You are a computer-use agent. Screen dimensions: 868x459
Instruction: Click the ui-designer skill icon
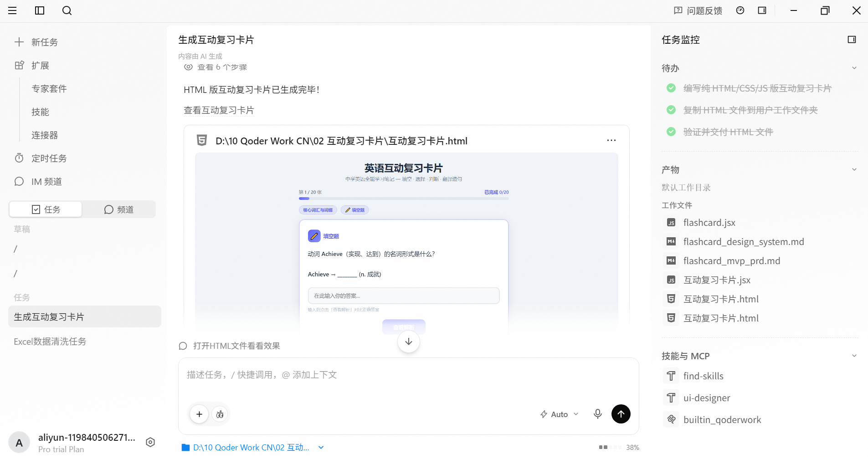coord(671,398)
